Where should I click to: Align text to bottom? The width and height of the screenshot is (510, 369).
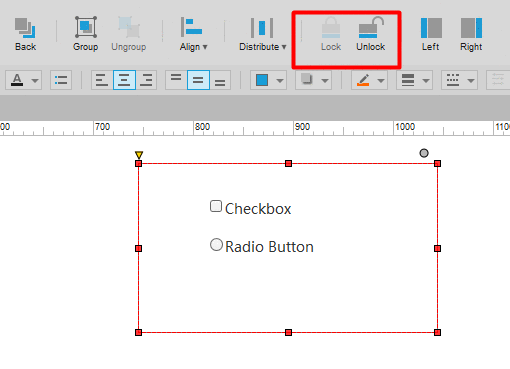[220, 80]
